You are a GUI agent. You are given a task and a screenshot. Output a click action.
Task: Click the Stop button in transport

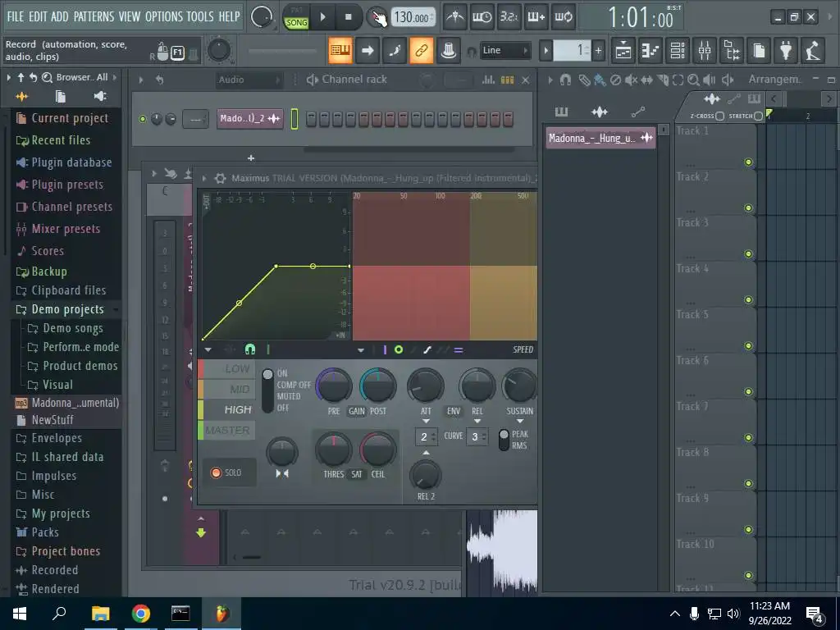348,17
